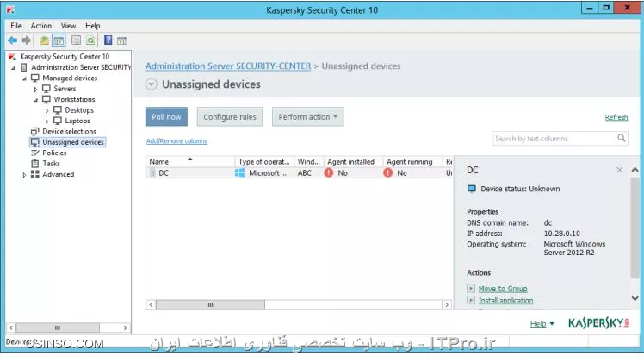The image size is (644, 362).
Task: Close the DC details panel
Action: [619, 170]
